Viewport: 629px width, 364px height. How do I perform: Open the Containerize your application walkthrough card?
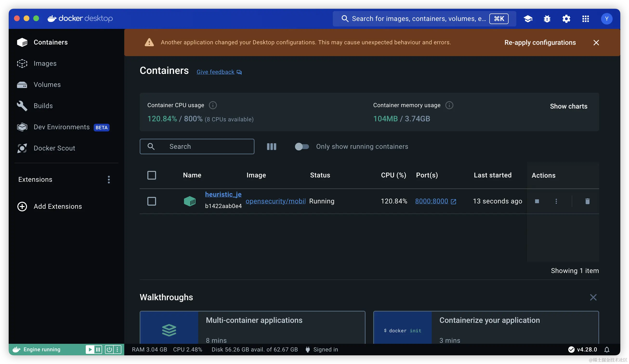coord(486,327)
